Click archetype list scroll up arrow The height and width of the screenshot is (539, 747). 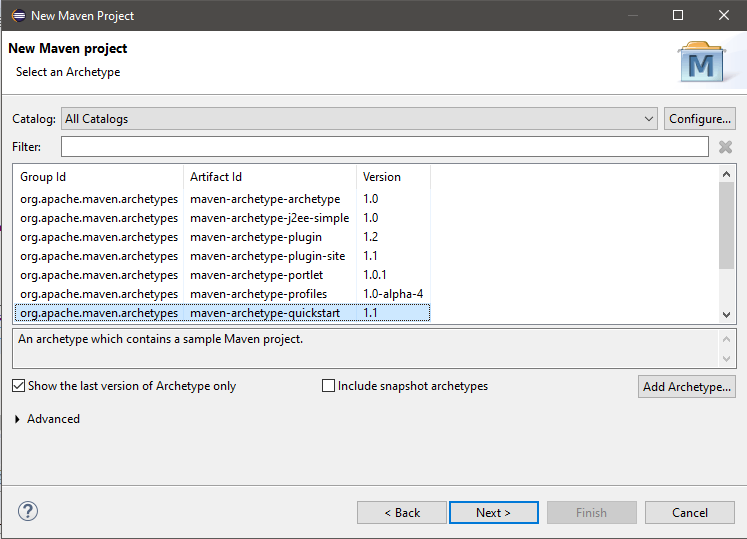[x=726, y=174]
